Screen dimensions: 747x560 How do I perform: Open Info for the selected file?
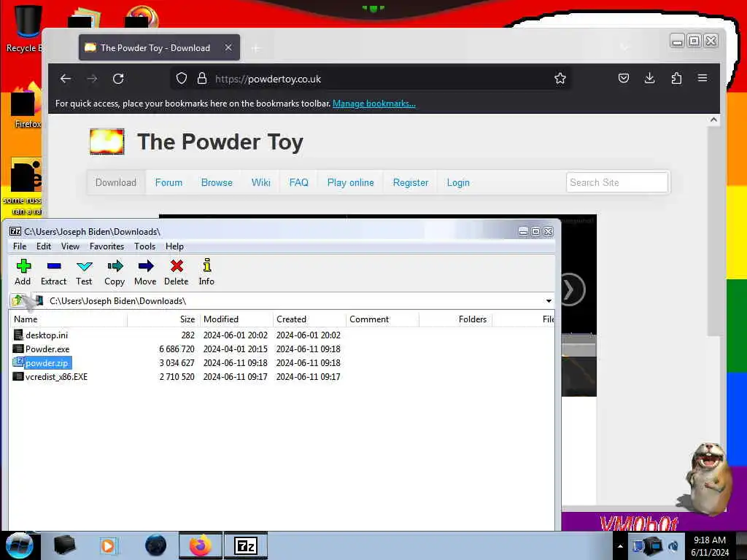[206, 273]
